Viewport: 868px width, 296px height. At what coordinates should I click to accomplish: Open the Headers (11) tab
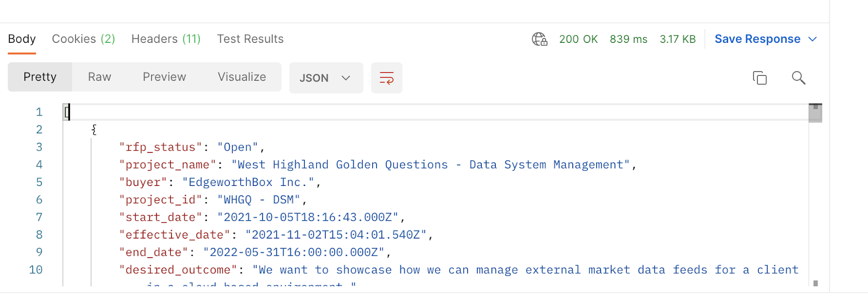pyautogui.click(x=166, y=39)
